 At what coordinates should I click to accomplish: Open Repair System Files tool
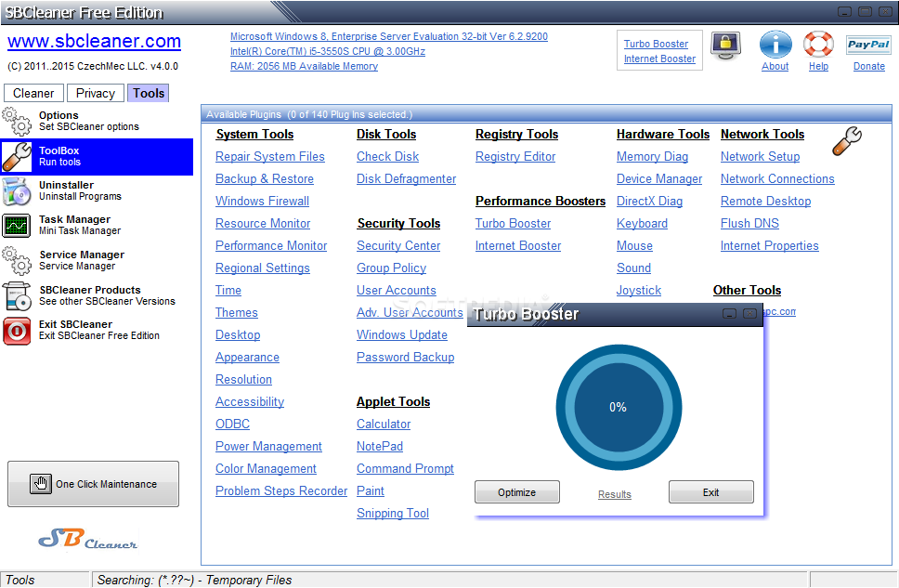click(x=270, y=157)
